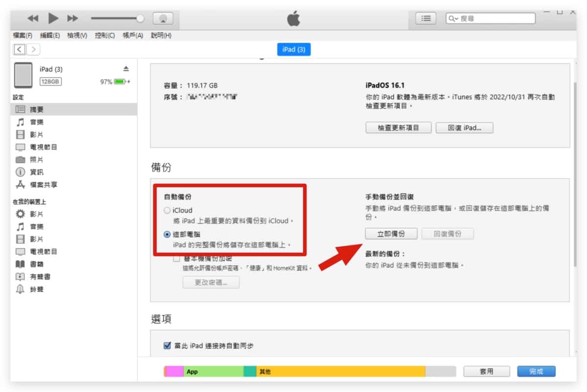
Task: Click the previous track rewind button
Action: coord(33,19)
